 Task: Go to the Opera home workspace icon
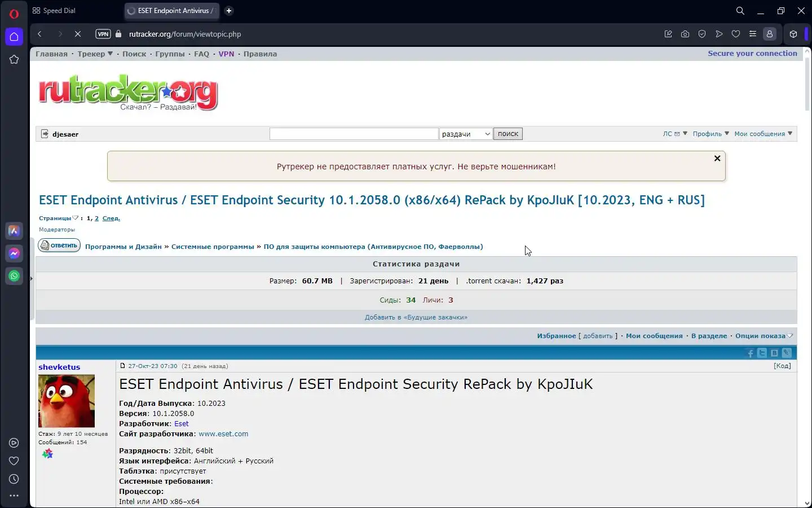[14, 37]
